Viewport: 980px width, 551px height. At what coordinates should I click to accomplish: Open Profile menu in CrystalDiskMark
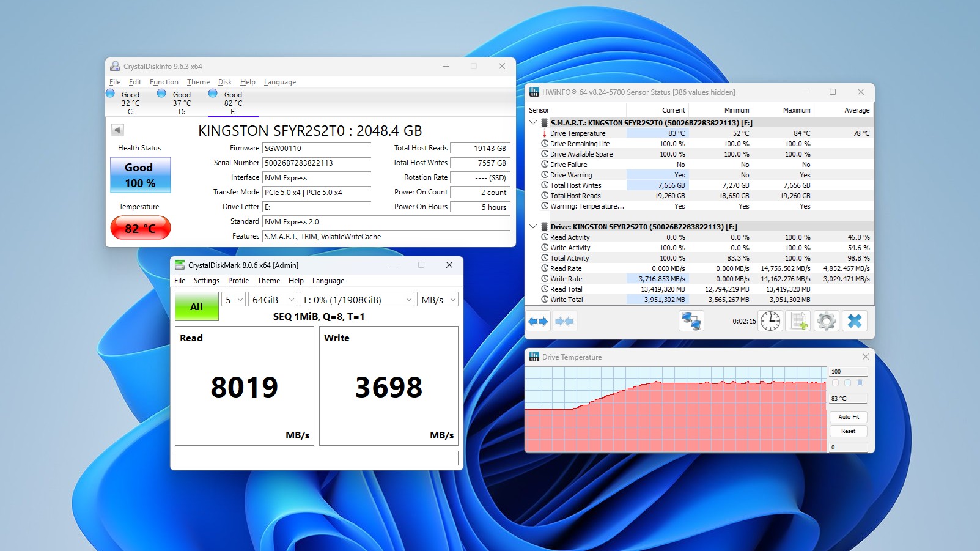click(238, 281)
